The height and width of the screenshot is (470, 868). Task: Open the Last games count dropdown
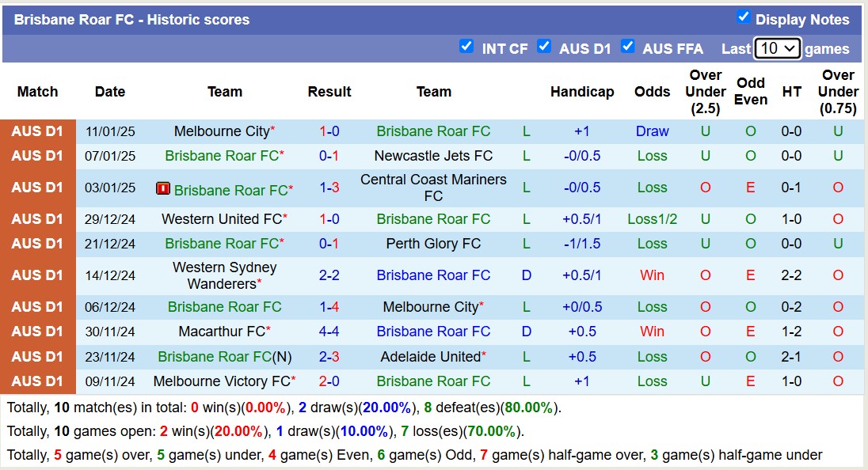779,48
